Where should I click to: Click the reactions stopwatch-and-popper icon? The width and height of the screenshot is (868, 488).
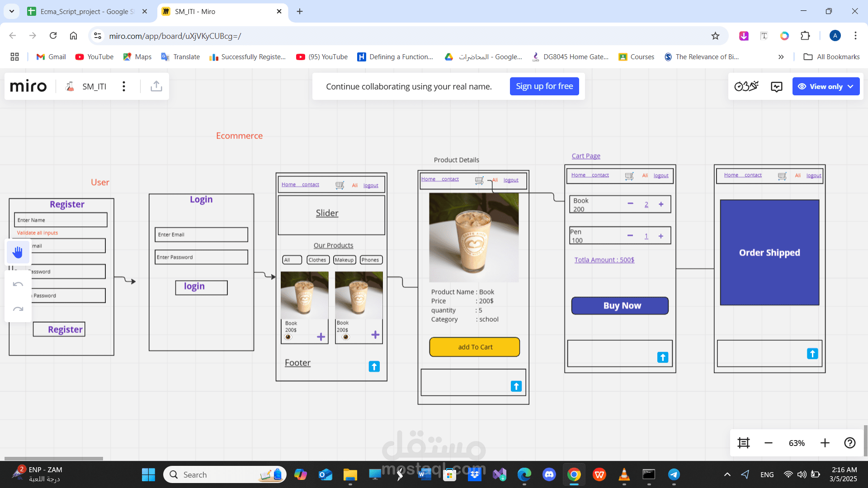coord(746,86)
